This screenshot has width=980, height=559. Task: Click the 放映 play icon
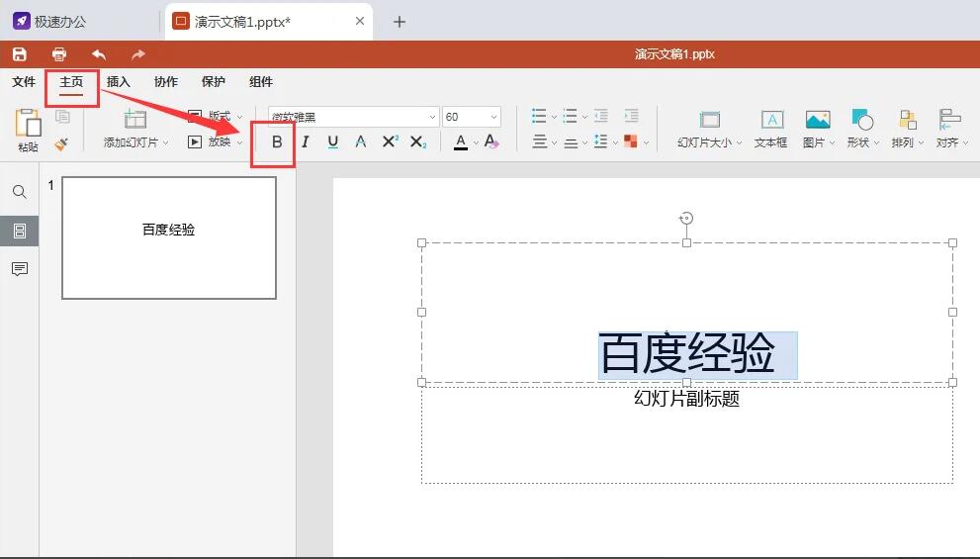click(195, 141)
